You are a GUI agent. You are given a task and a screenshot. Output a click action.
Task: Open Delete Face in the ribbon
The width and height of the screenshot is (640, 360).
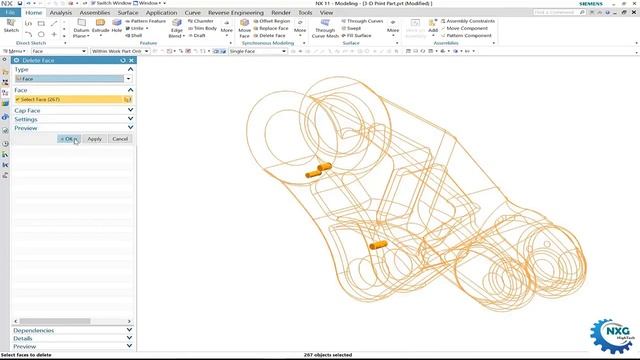tap(269, 36)
